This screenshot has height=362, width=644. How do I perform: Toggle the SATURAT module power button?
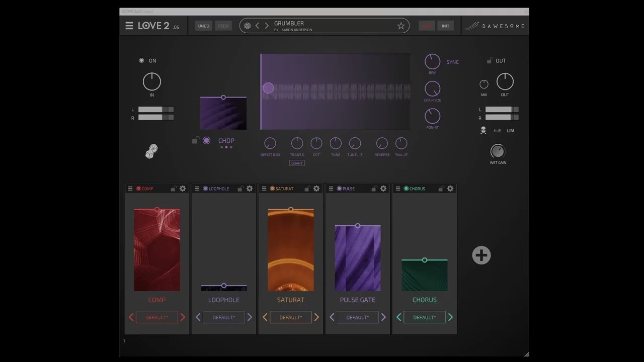(272, 189)
